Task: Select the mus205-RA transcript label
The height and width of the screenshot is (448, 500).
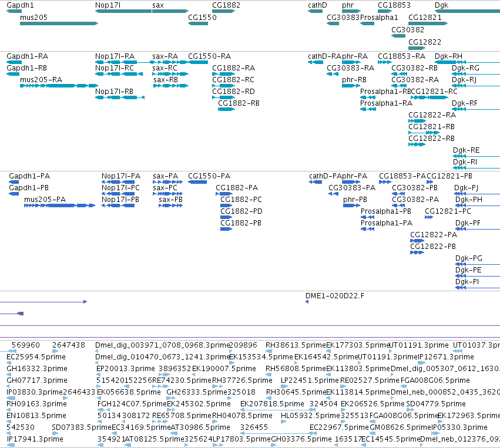Action: point(41,80)
